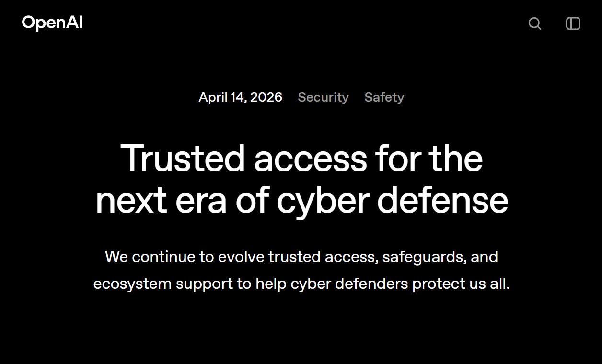Activate the magnifying glass to search
The image size is (602, 364).
pyautogui.click(x=534, y=24)
